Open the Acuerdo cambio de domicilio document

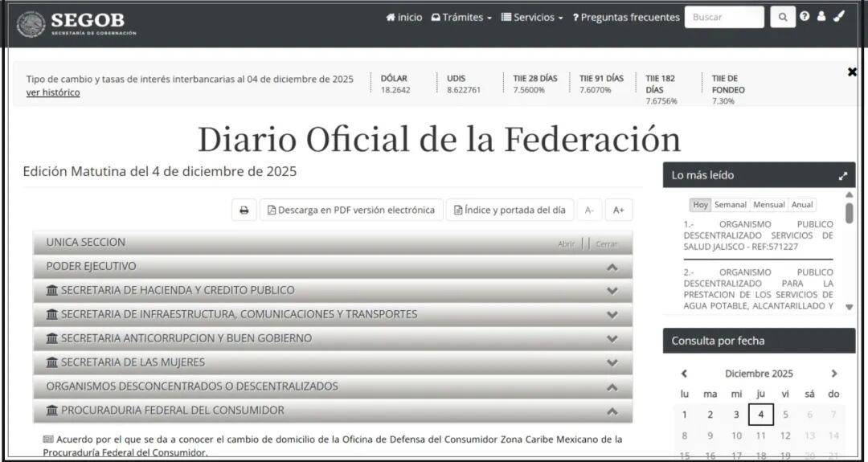click(332, 446)
